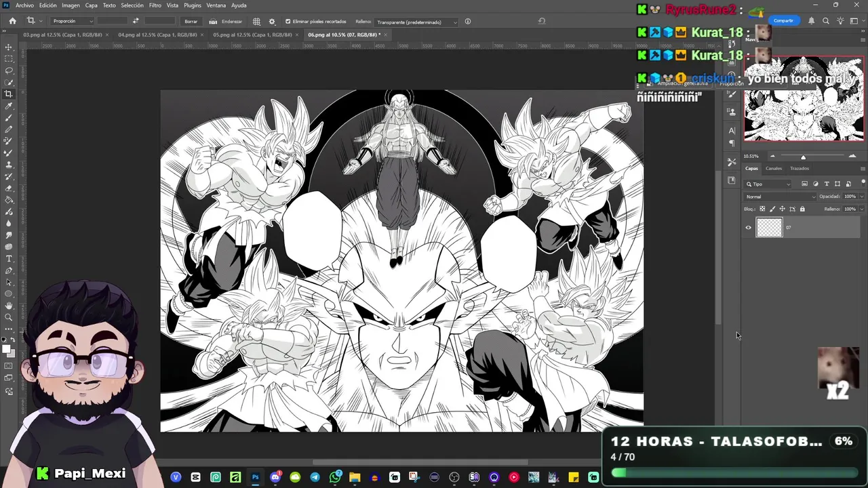Viewport: 868px width, 488px height.
Task: Click the info icon beside Relleno dropdown
Action: (x=467, y=22)
